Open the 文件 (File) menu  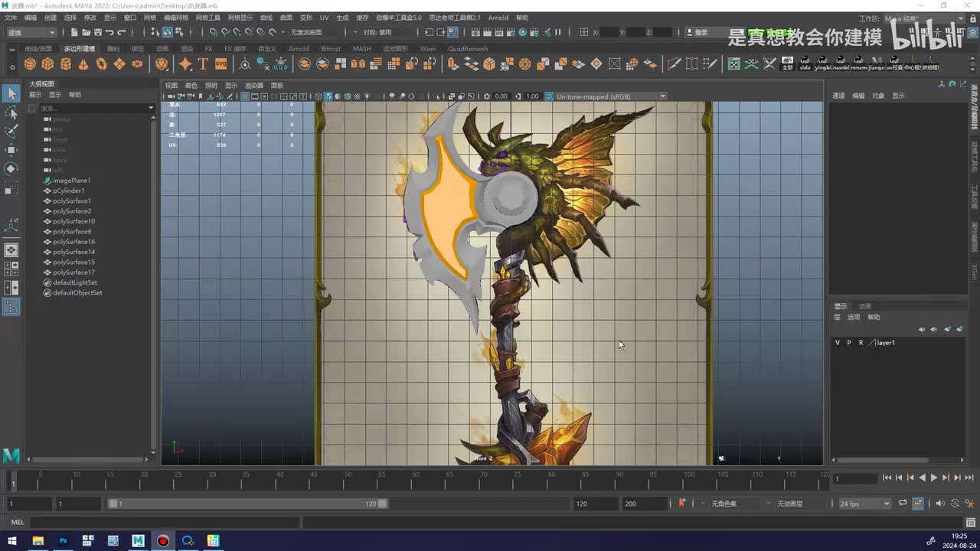click(x=11, y=18)
